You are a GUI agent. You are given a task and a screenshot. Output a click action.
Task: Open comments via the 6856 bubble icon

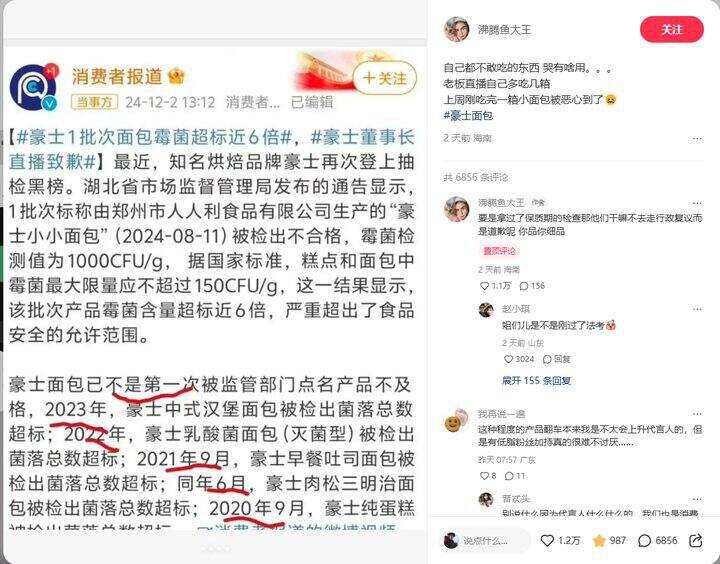645,541
